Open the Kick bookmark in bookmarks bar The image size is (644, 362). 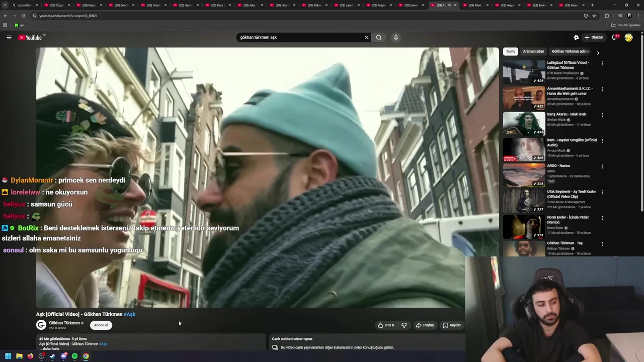click(19, 25)
